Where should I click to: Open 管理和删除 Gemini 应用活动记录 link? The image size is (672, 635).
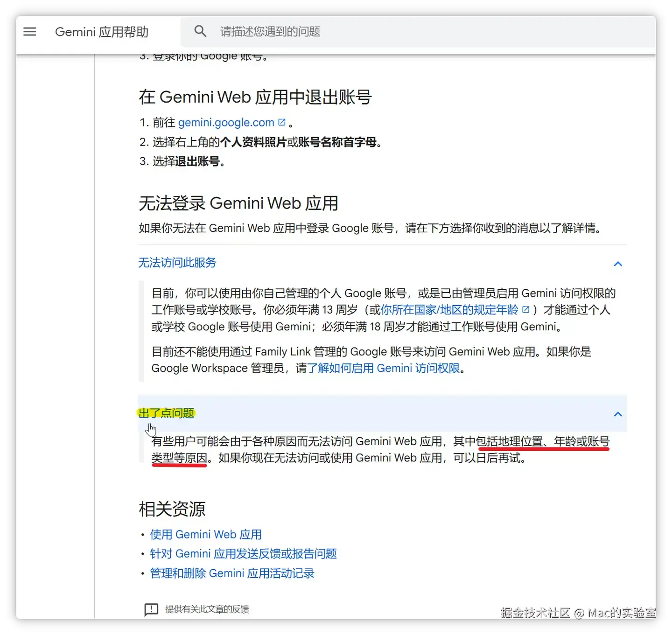pos(232,573)
